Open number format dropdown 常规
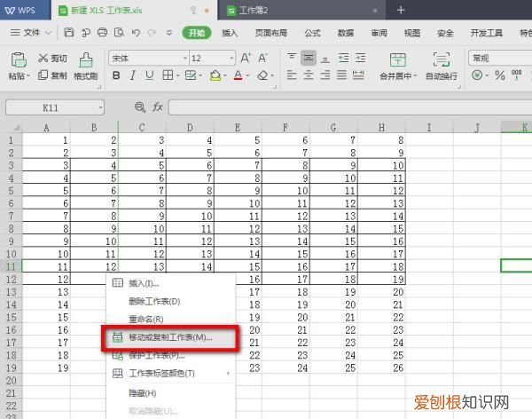 (500, 58)
